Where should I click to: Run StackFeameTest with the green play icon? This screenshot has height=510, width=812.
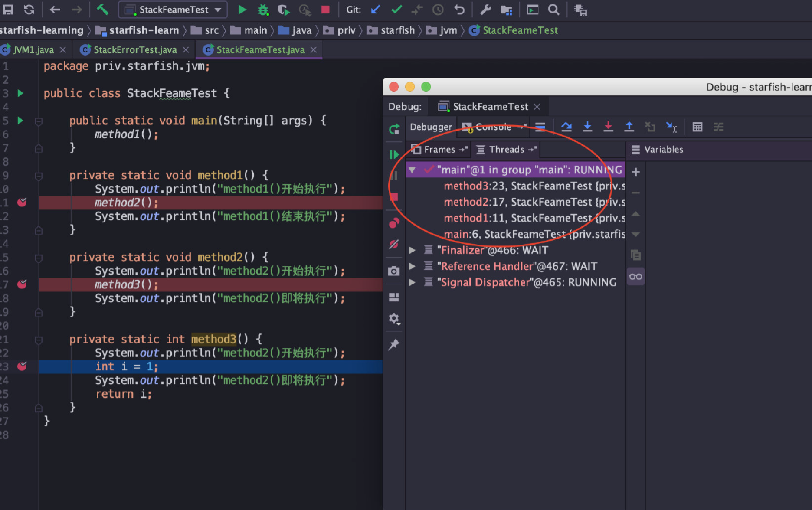(x=242, y=10)
